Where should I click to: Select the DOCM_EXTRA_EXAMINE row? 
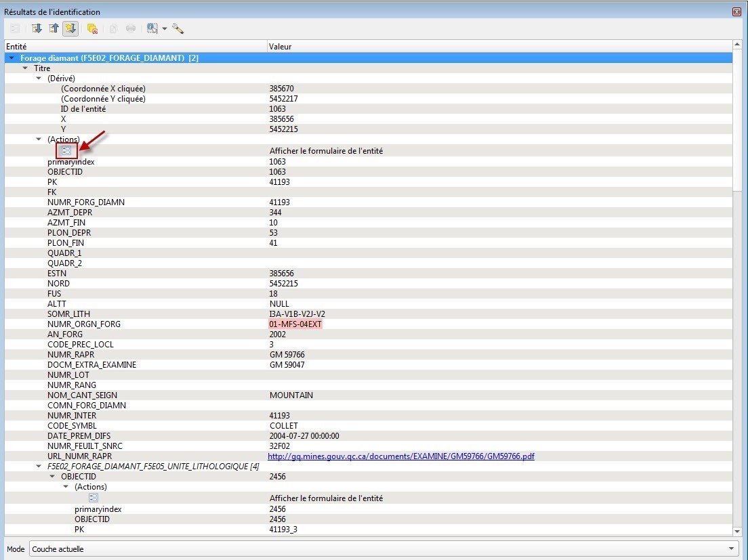369,364
